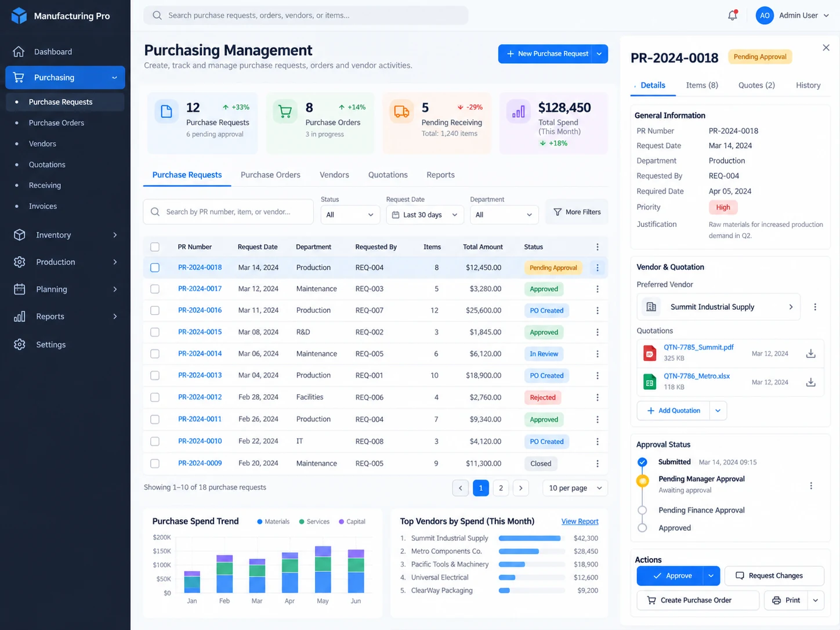Click Create Purchase Order button
This screenshot has height=630, width=840.
pos(698,600)
